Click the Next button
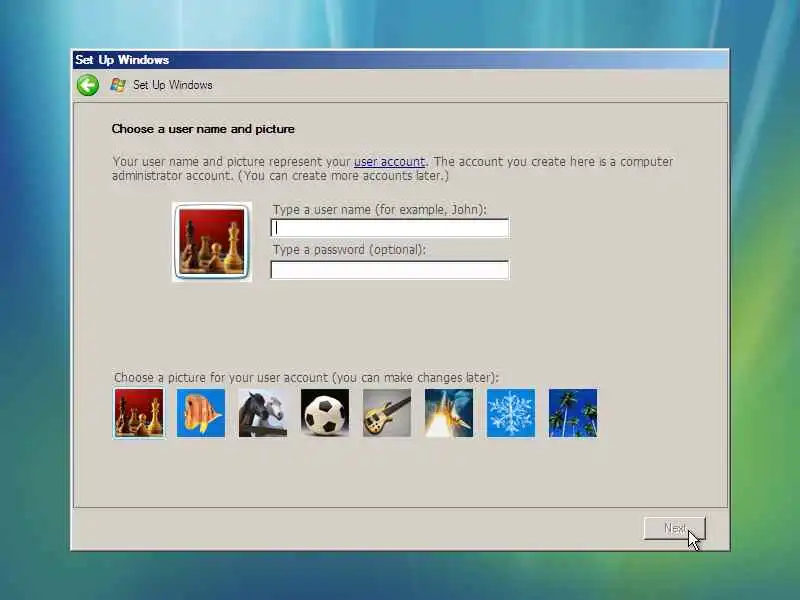The height and width of the screenshot is (600, 800). (674, 528)
